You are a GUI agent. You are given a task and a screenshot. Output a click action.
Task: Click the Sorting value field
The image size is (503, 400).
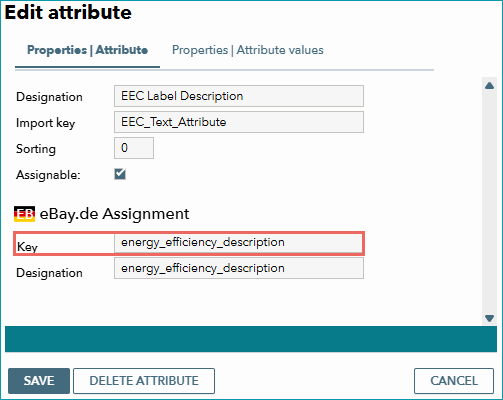134,148
